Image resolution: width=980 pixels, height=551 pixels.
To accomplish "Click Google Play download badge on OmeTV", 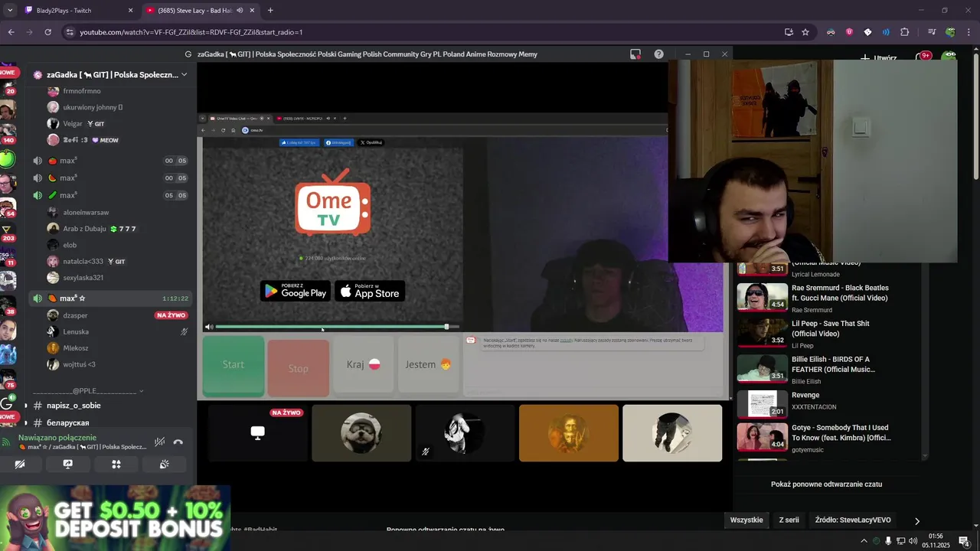I will tap(295, 291).
